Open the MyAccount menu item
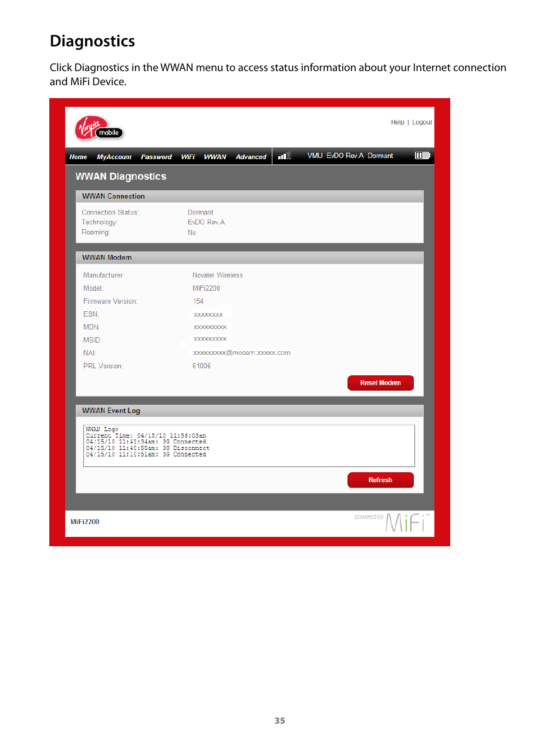Viewport: 560px width, 746px height. (114, 157)
